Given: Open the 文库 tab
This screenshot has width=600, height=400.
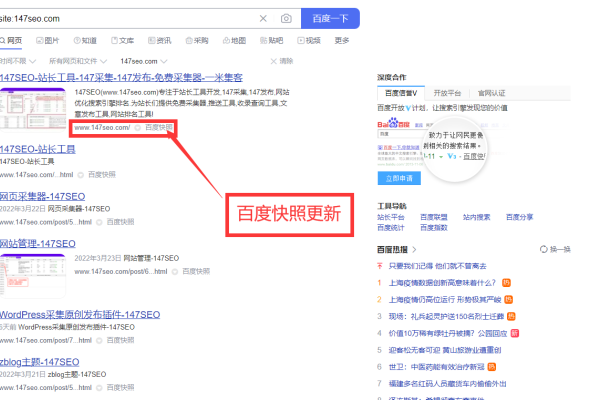Looking at the screenshot, I should coord(122,40).
